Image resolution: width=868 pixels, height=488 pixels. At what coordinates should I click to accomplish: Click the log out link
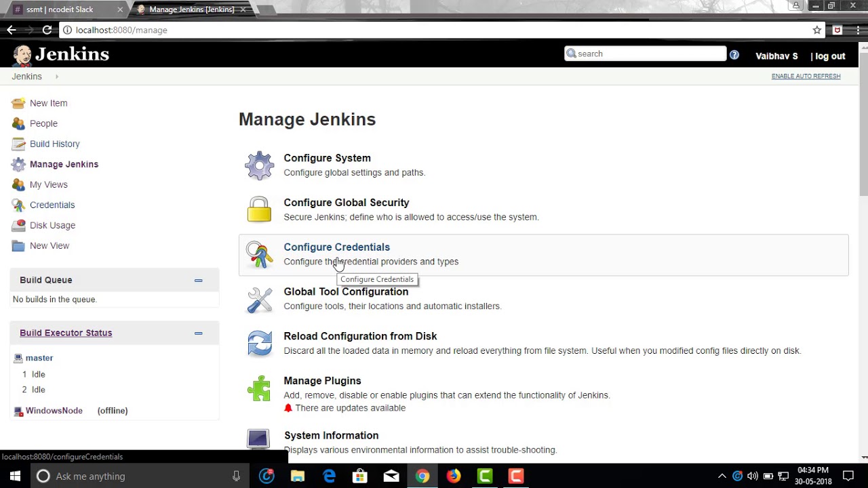click(830, 56)
